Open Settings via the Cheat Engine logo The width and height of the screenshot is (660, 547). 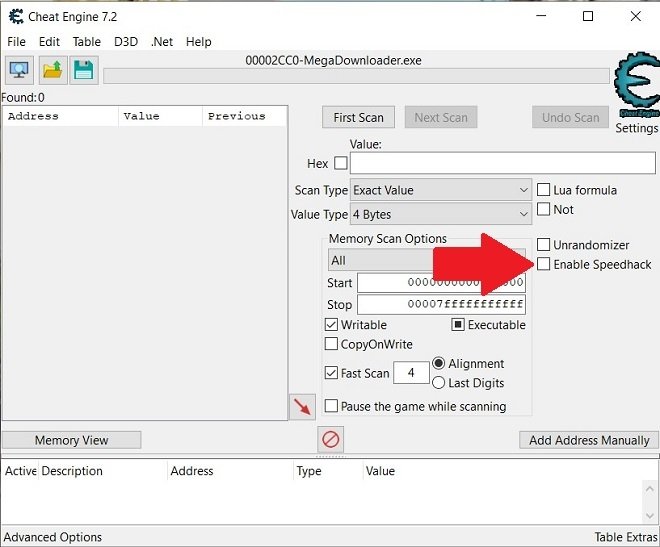(x=636, y=85)
